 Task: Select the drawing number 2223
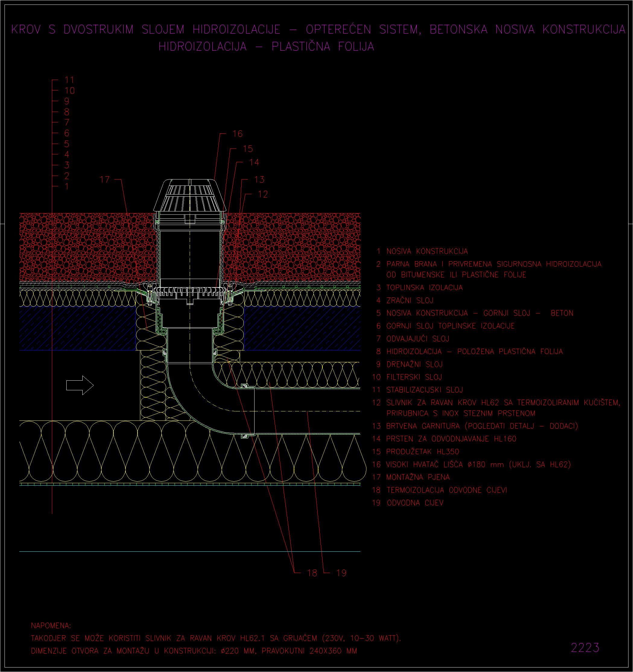point(585,647)
